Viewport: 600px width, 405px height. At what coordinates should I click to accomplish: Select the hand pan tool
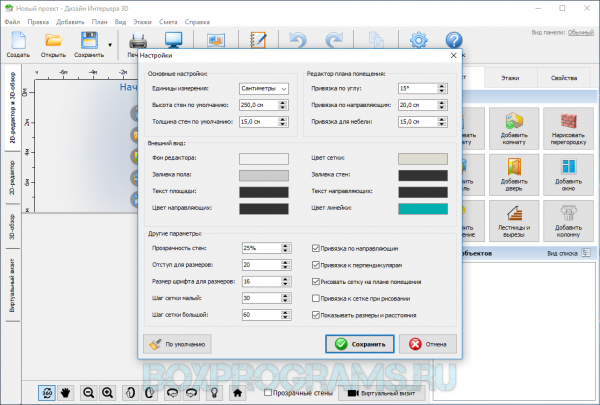(x=65, y=393)
